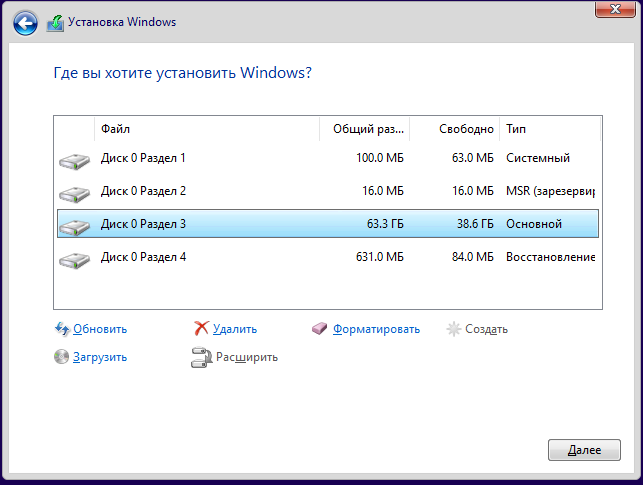Click the red X delete icon

(201, 328)
